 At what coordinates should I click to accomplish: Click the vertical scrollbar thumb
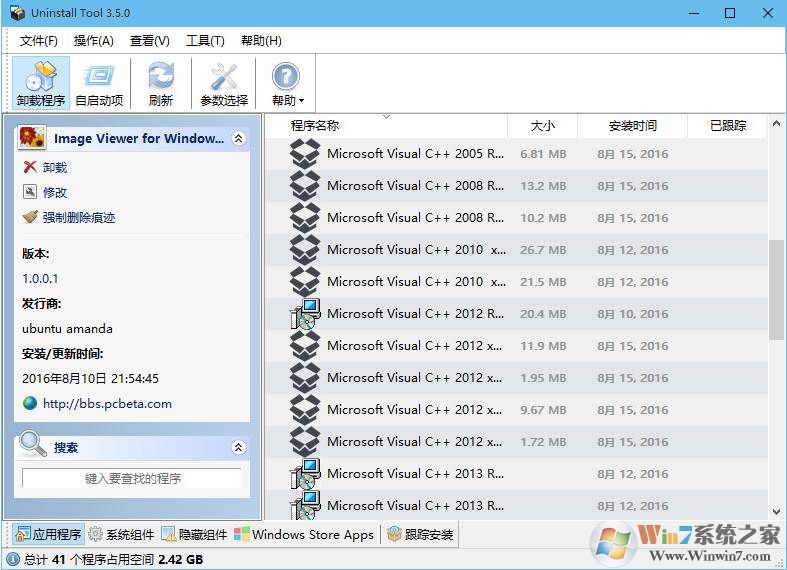(776, 290)
